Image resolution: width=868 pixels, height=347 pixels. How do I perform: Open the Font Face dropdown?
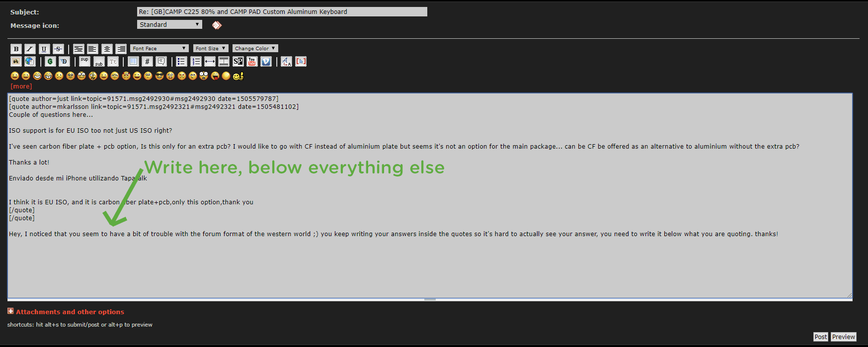point(159,48)
